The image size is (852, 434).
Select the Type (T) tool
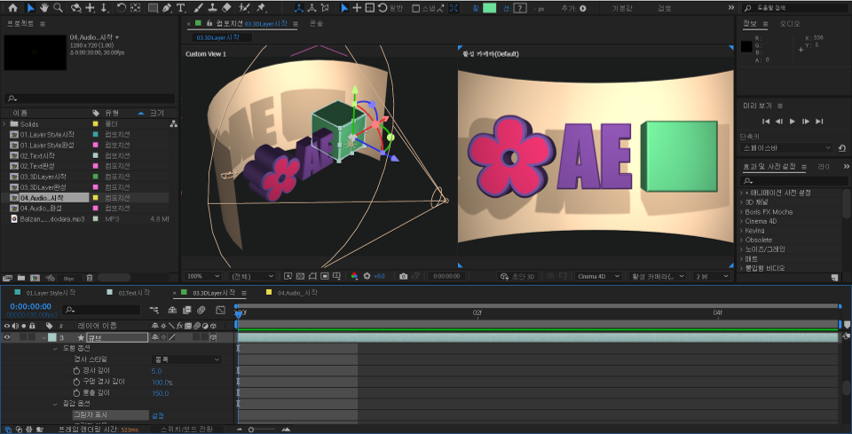(x=180, y=8)
